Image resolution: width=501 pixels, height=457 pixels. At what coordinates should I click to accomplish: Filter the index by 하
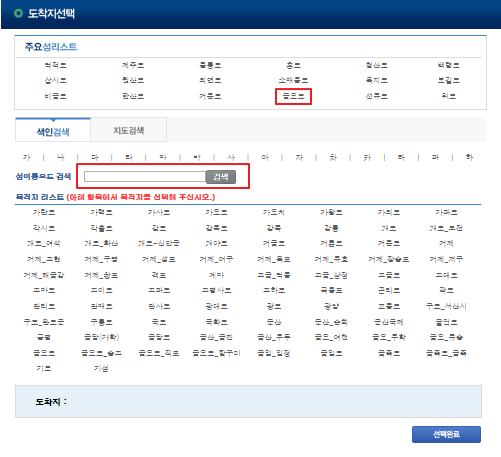469,157
